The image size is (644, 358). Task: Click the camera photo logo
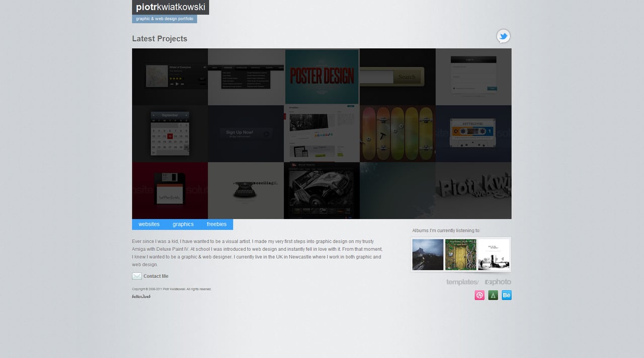tap(498, 282)
